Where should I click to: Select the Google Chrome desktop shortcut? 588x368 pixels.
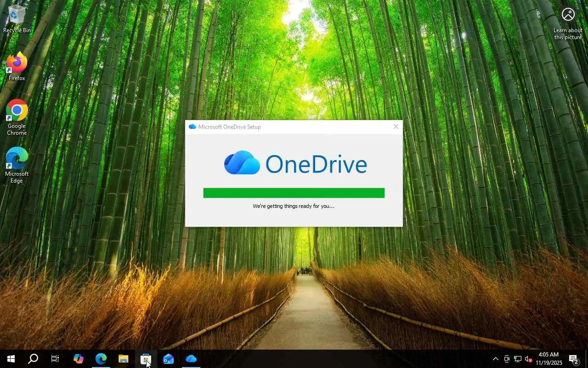point(17,117)
